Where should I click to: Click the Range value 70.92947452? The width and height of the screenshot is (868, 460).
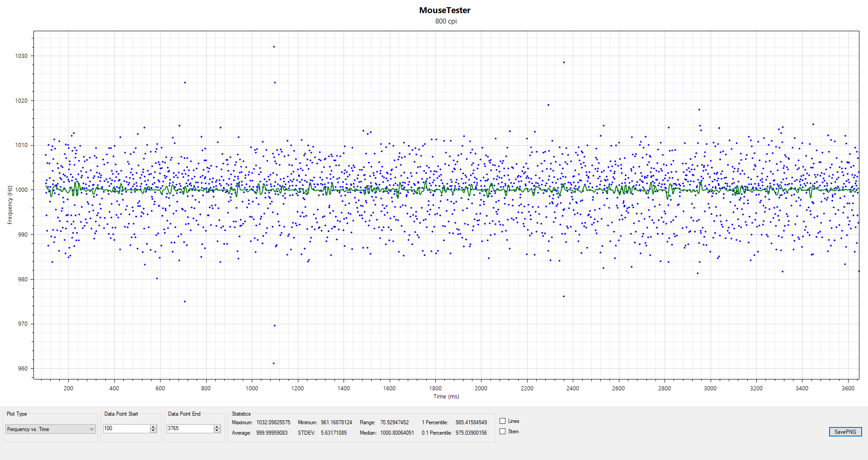(394, 422)
